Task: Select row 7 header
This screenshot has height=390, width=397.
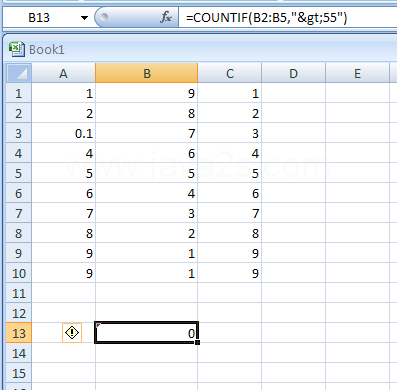Action: click(19, 213)
